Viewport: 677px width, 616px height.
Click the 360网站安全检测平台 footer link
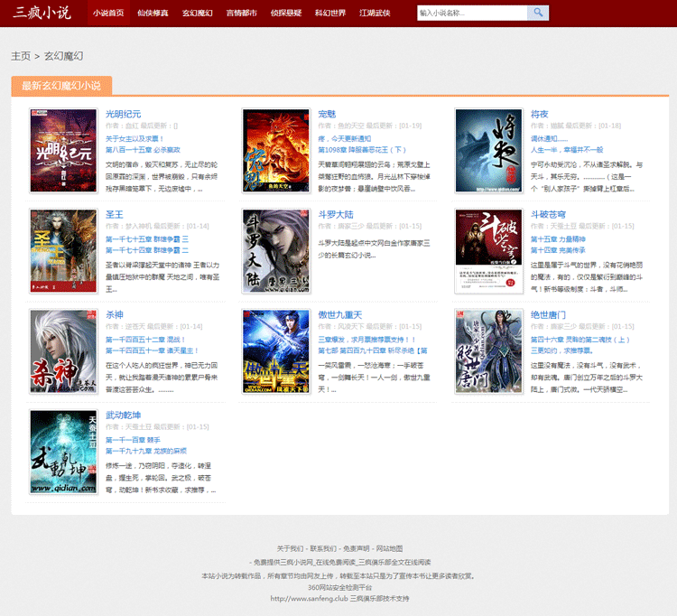[x=339, y=587]
